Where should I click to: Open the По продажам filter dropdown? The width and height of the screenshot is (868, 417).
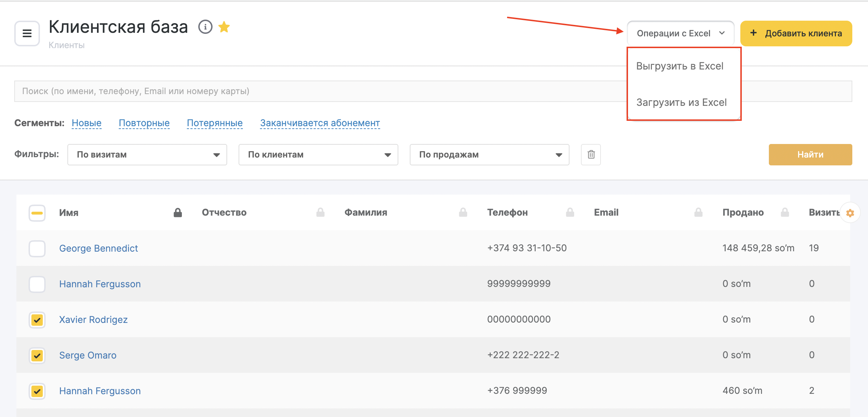pyautogui.click(x=489, y=155)
